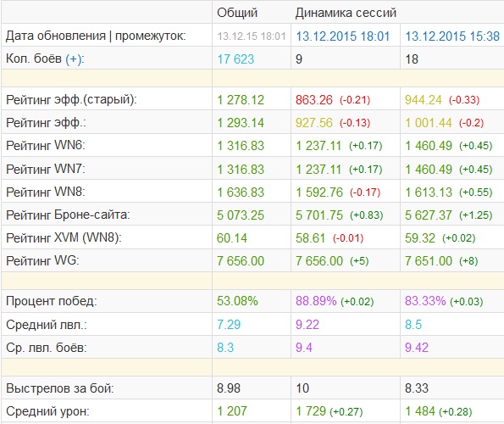The image size is (504, 424).
Task: Select the Общий column header
Action: click(x=237, y=13)
